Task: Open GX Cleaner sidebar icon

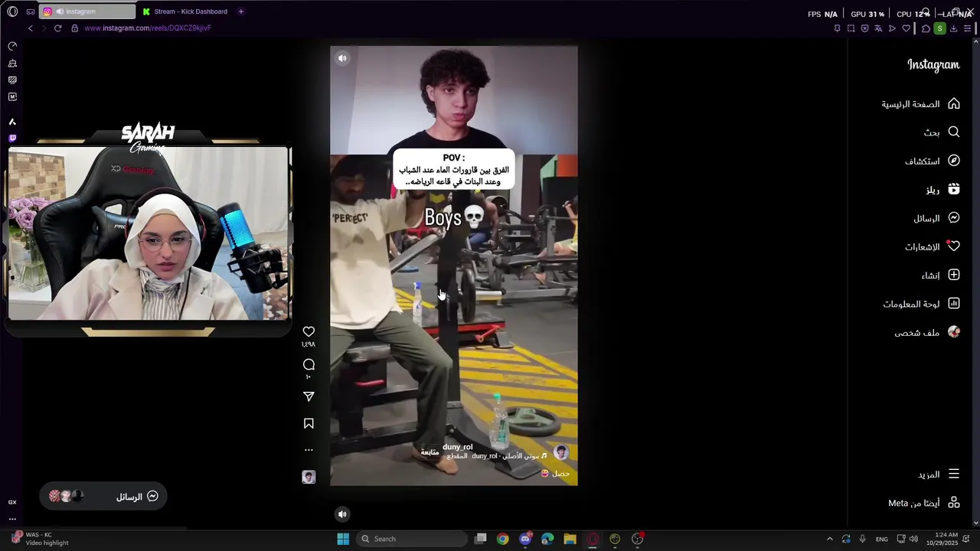Action: (x=12, y=64)
